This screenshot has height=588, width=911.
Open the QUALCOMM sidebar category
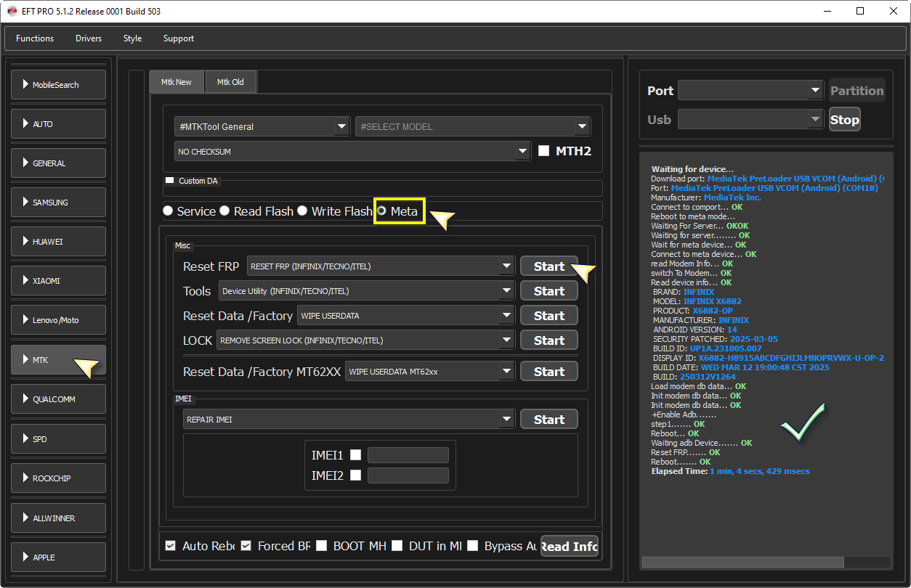tap(59, 399)
